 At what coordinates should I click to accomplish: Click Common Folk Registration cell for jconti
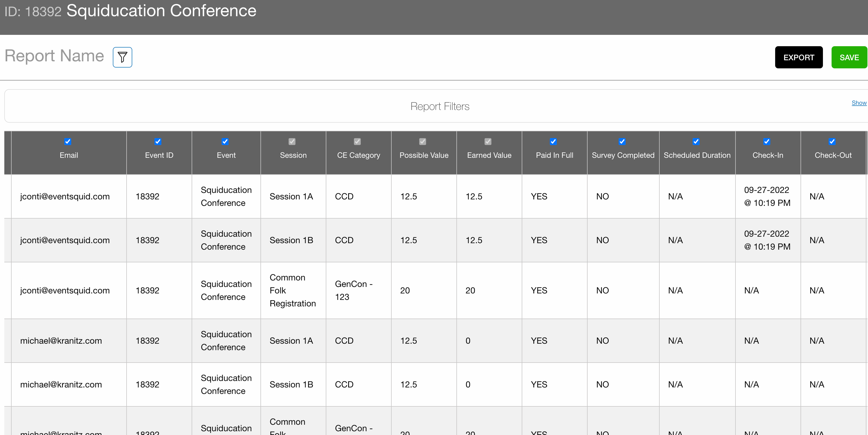pyautogui.click(x=293, y=291)
